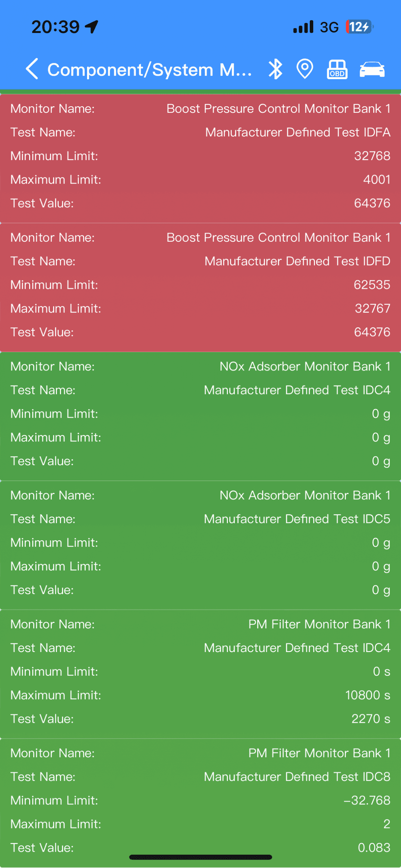Tap the Component/System M... page title
This screenshot has height=868, width=401.
click(150, 70)
